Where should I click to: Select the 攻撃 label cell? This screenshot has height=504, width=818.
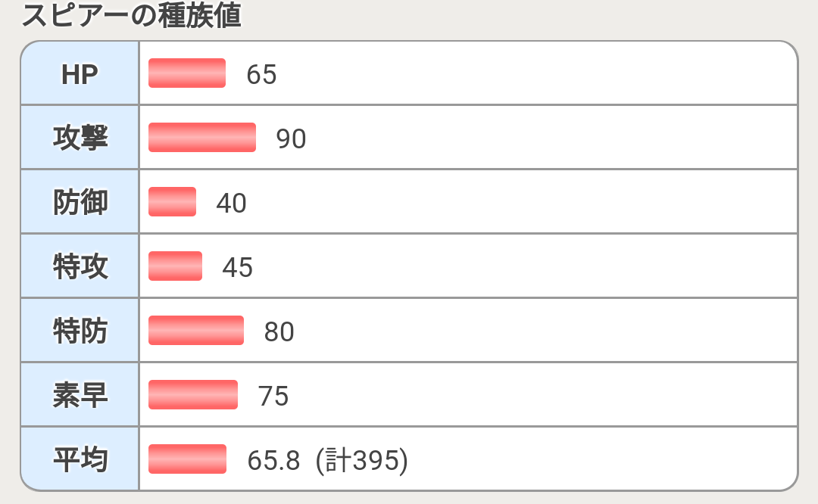[x=80, y=138]
